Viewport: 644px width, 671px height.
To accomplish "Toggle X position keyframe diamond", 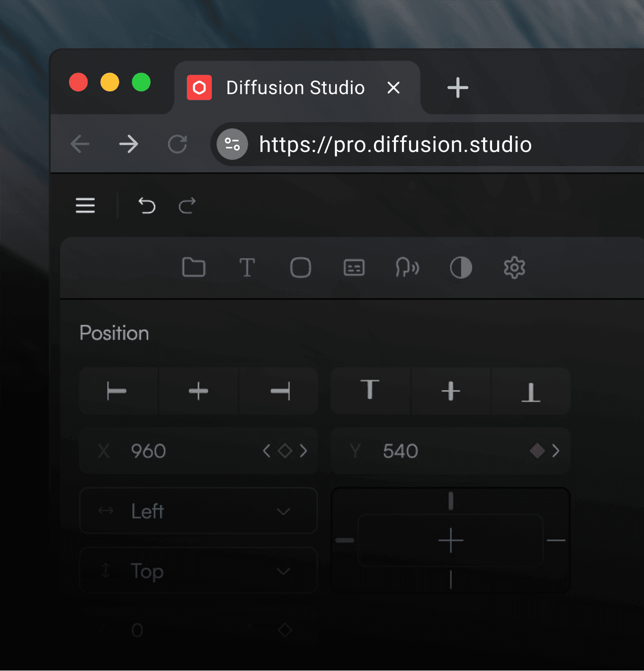I will point(285,451).
